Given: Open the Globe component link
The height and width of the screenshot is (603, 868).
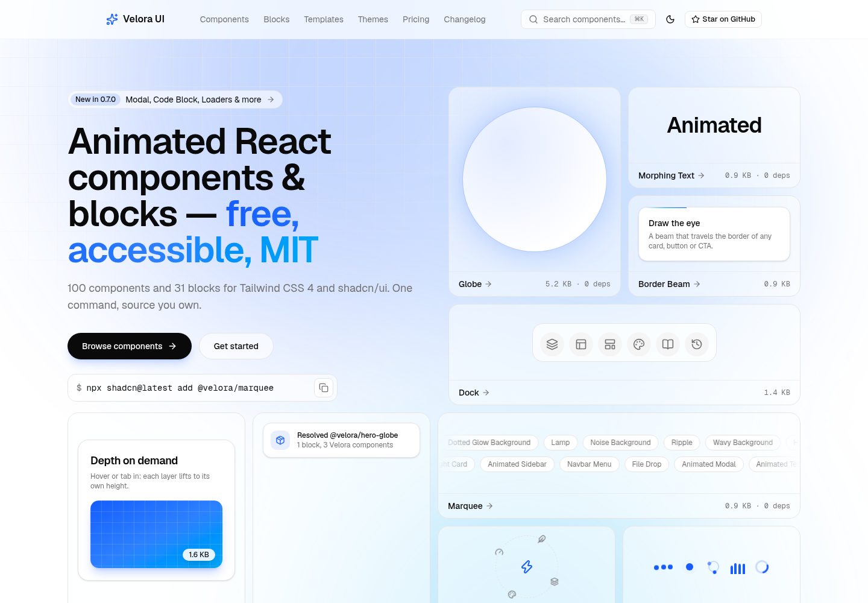Looking at the screenshot, I should (475, 284).
